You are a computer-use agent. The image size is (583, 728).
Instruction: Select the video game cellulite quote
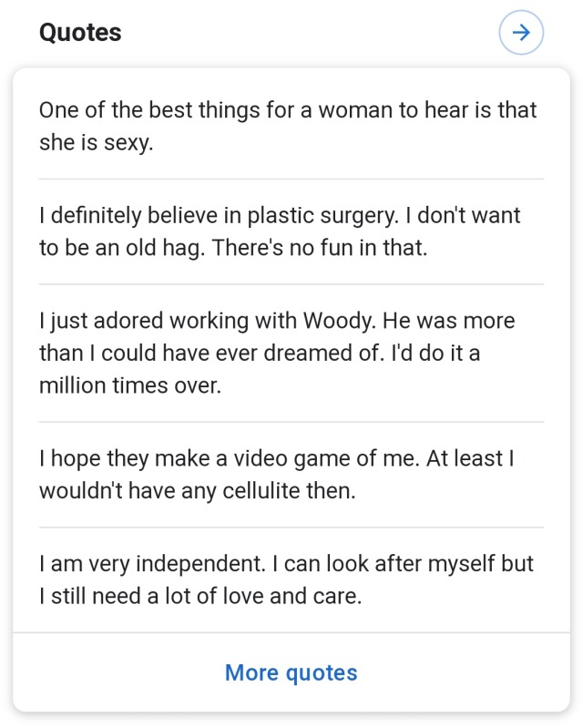tap(276, 476)
